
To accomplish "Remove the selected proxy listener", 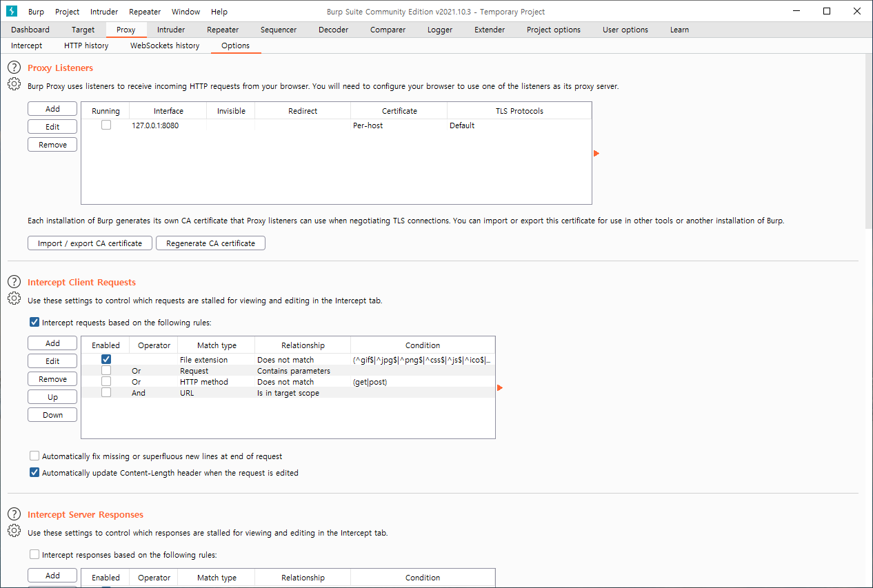I will (x=52, y=145).
